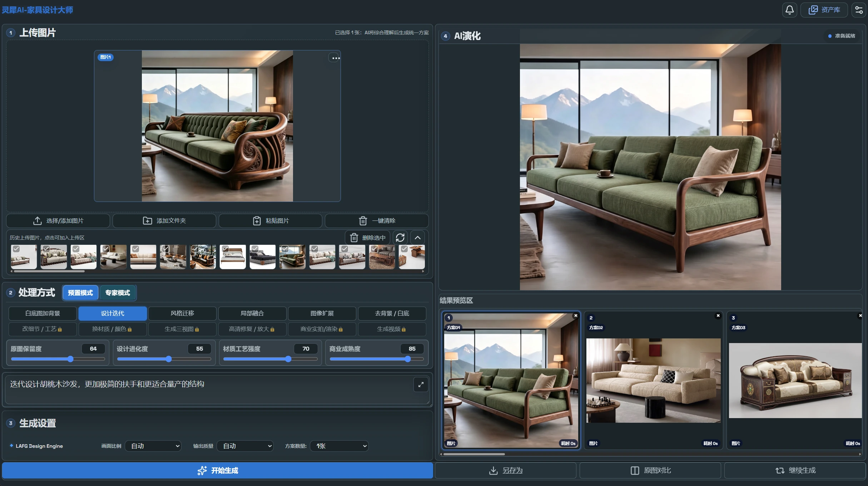
Task: Click the 开始生成 button
Action: click(218, 471)
